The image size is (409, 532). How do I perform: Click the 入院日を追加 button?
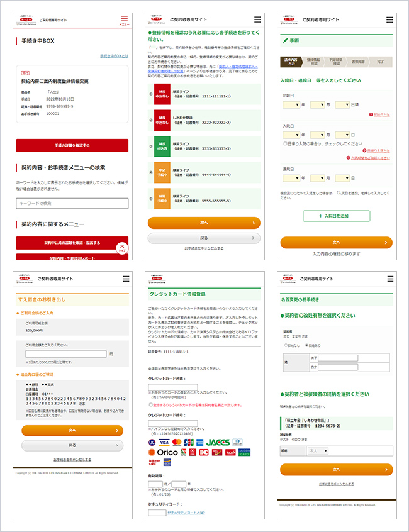point(336,216)
